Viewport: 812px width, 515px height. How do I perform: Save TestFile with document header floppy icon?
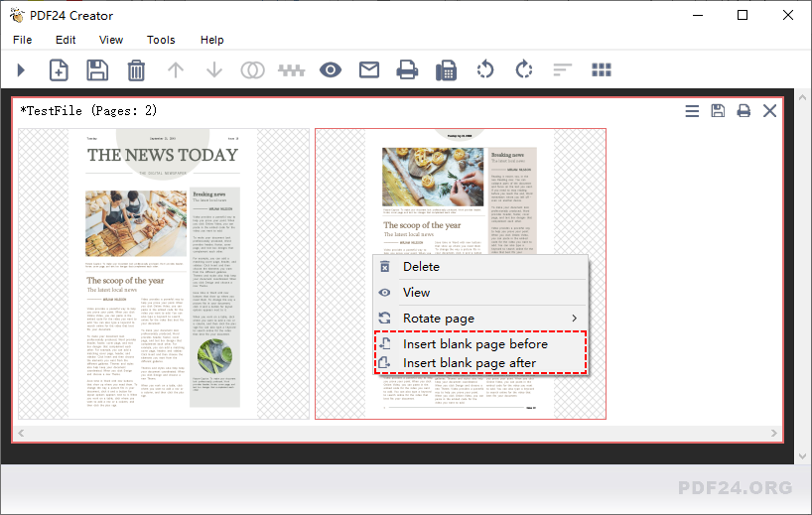[718, 111]
